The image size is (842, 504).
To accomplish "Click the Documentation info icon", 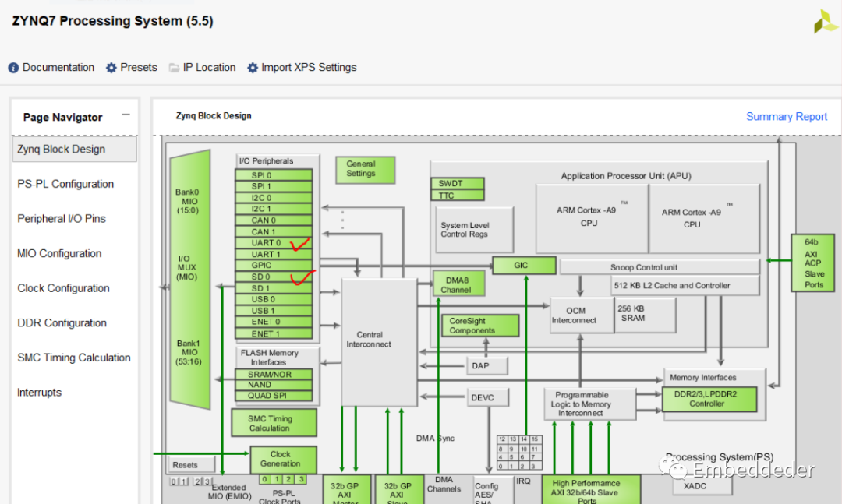I will [13, 68].
